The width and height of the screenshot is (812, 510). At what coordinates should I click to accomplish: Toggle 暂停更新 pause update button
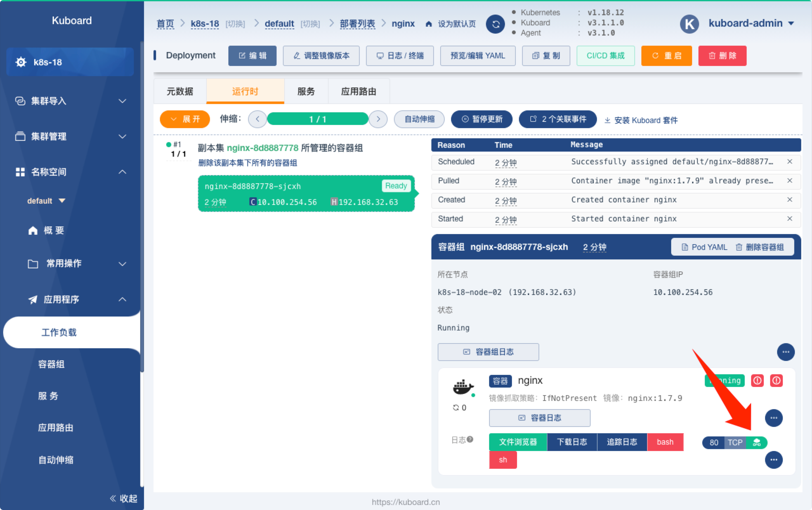(481, 119)
